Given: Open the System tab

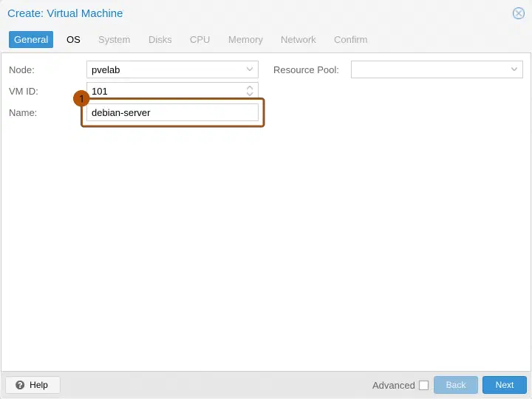Looking at the screenshot, I should (115, 39).
